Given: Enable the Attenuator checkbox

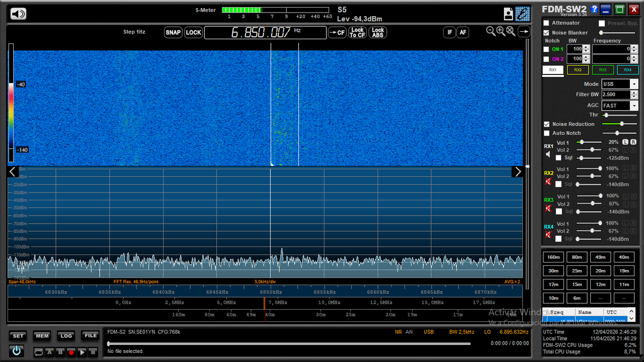Looking at the screenshot, I should tap(546, 23).
